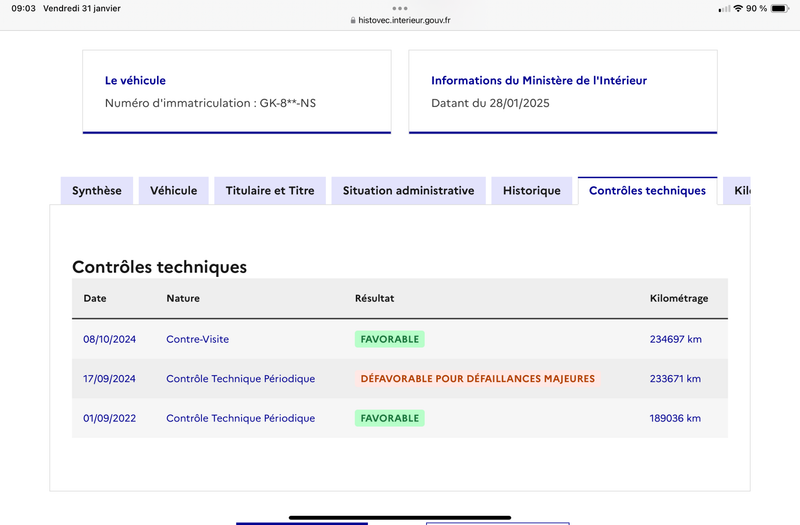Tap the battery status icon
The image size is (800, 525).
780,8
